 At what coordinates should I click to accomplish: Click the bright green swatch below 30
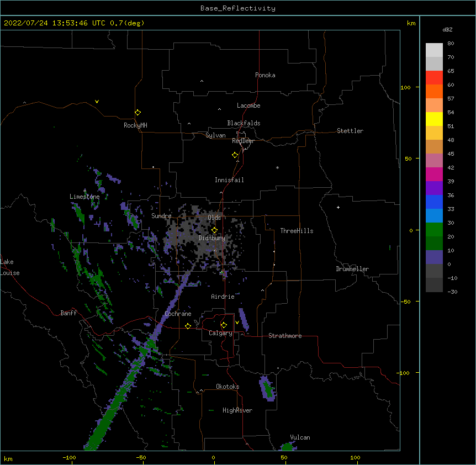(x=434, y=230)
